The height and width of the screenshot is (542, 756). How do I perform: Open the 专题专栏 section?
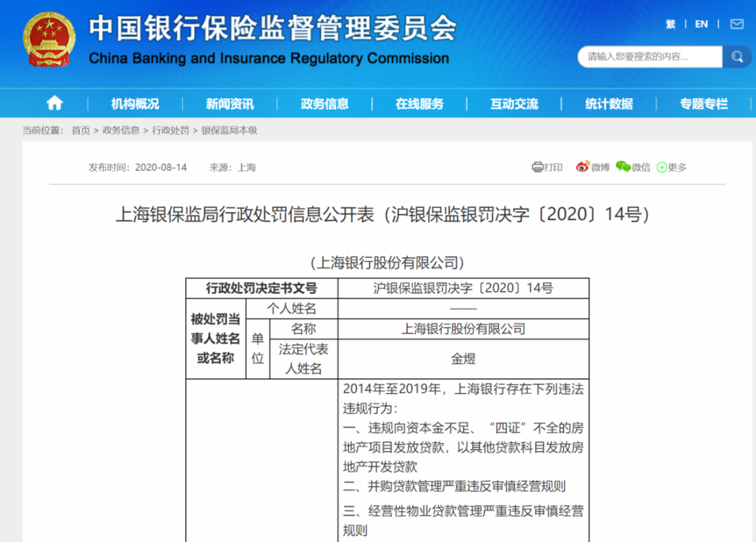coord(703,104)
